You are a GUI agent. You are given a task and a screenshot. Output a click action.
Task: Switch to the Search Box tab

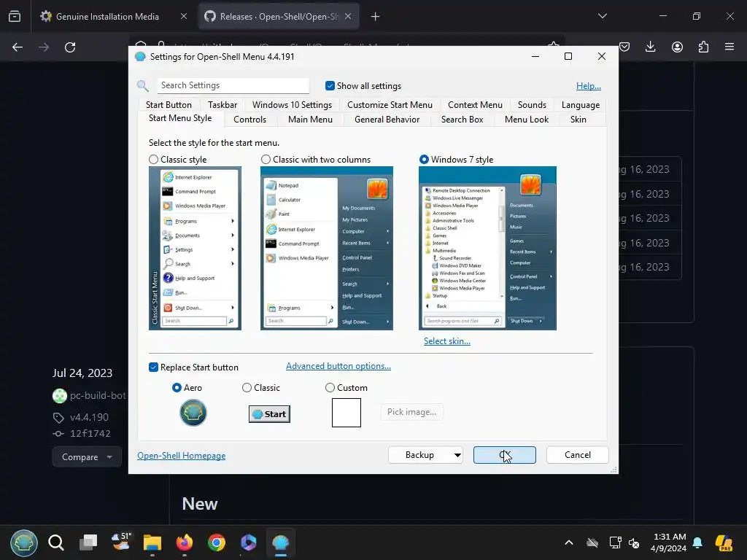462,120
